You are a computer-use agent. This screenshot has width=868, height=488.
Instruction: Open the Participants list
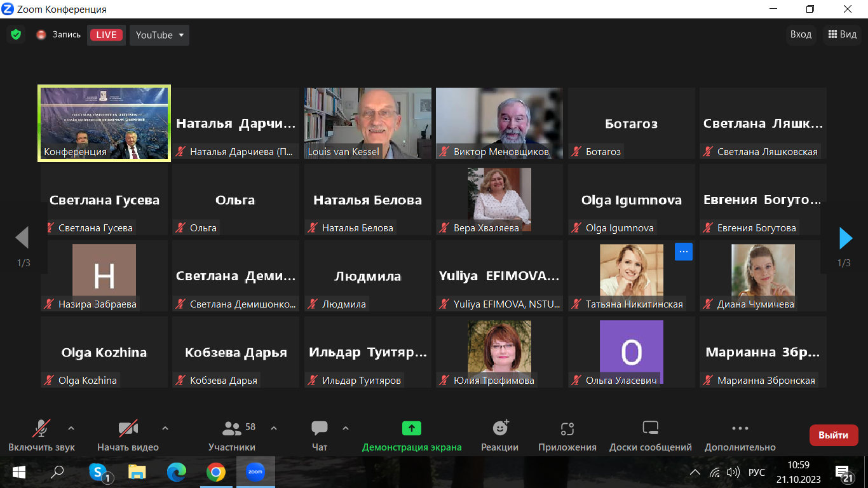(232, 435)
